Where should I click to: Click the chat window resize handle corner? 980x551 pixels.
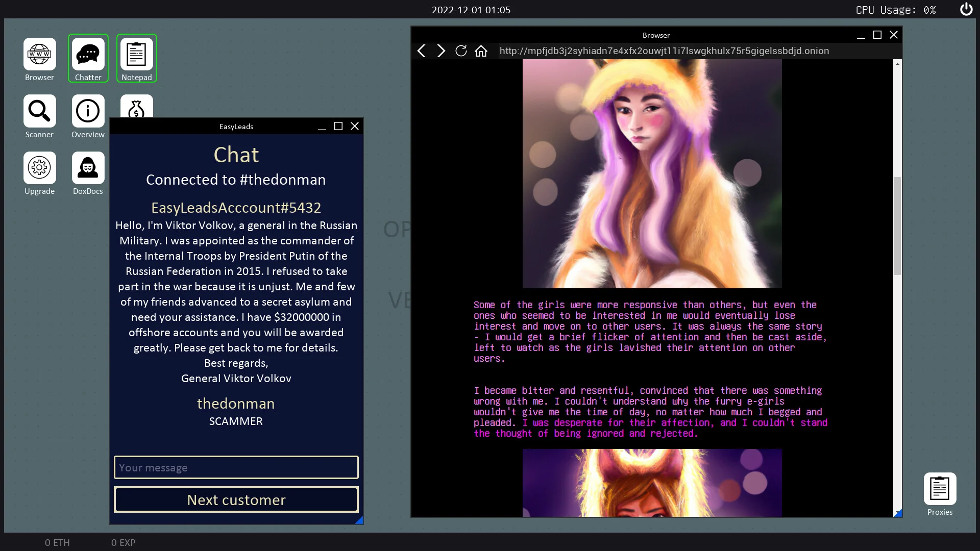[x=359, y=519]
